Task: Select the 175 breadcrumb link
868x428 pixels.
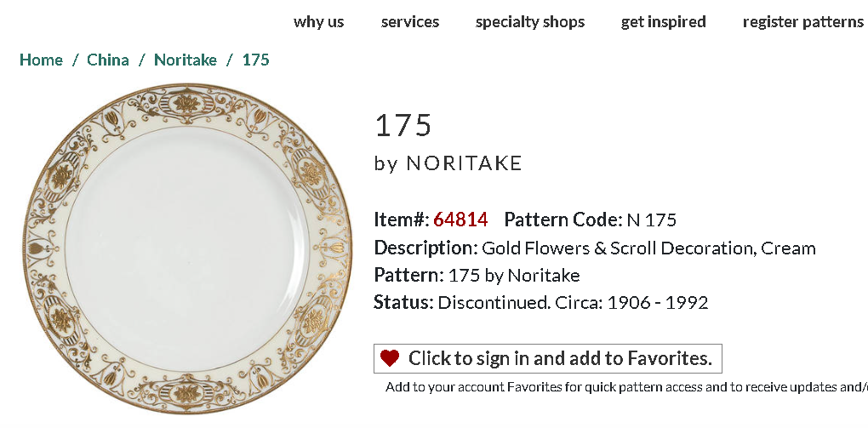Action: (x=255, y=60)
